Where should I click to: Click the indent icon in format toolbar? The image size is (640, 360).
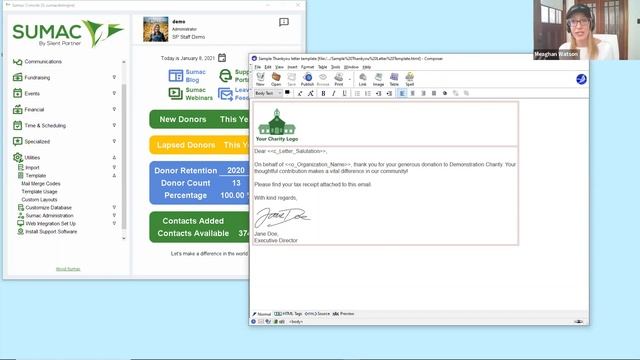click(389, 93)
